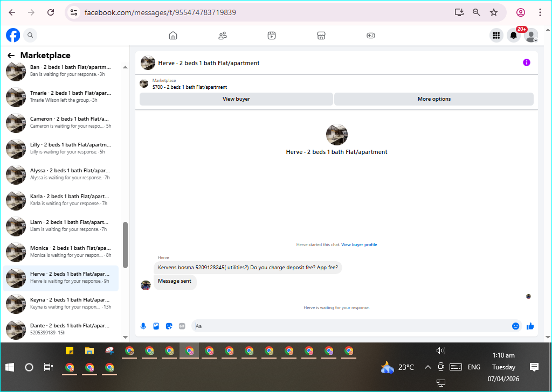Go back with the browser back arrow
Viewport: 552px width, 392px height.
(x=12, y=12)
